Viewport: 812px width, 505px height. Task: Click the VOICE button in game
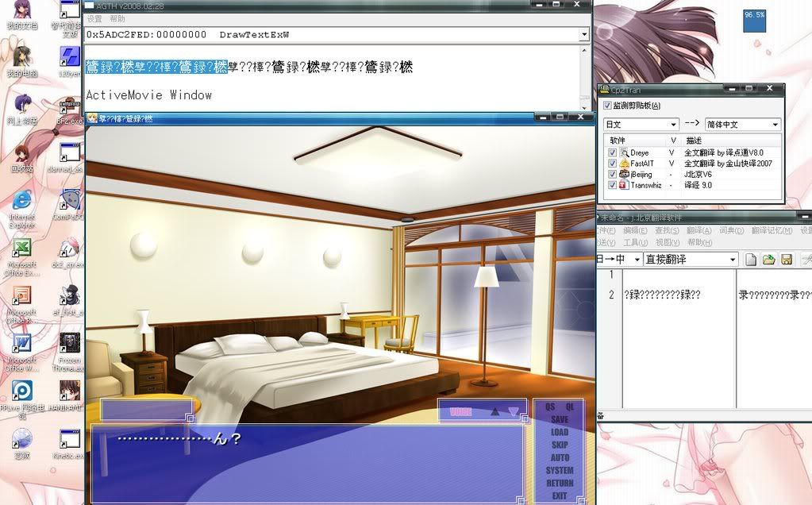pos(461,412)
